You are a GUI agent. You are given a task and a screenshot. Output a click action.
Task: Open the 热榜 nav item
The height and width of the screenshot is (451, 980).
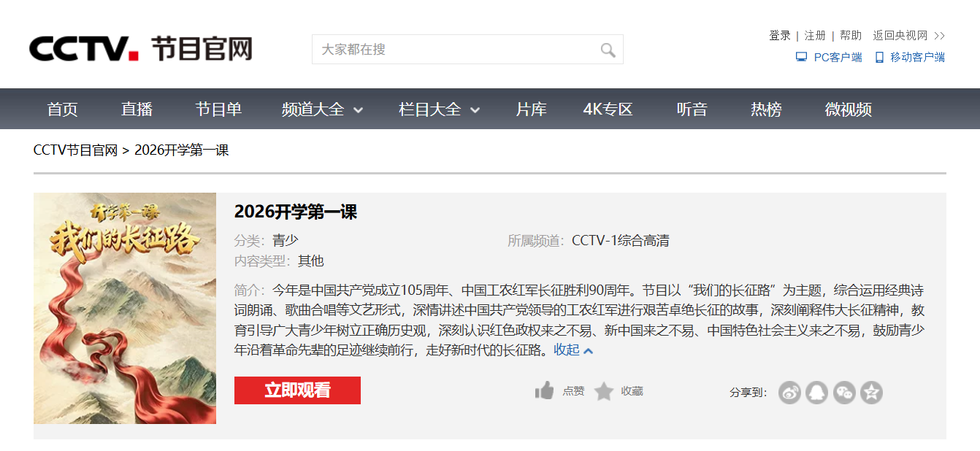[766, 109]
